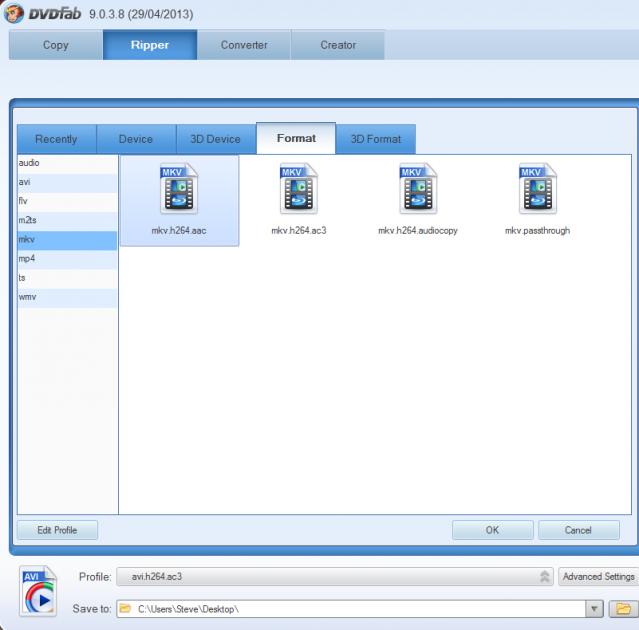Click the AVI profile icon at bottom left
This screenshot has height=630, width=639.
(37, 595)
